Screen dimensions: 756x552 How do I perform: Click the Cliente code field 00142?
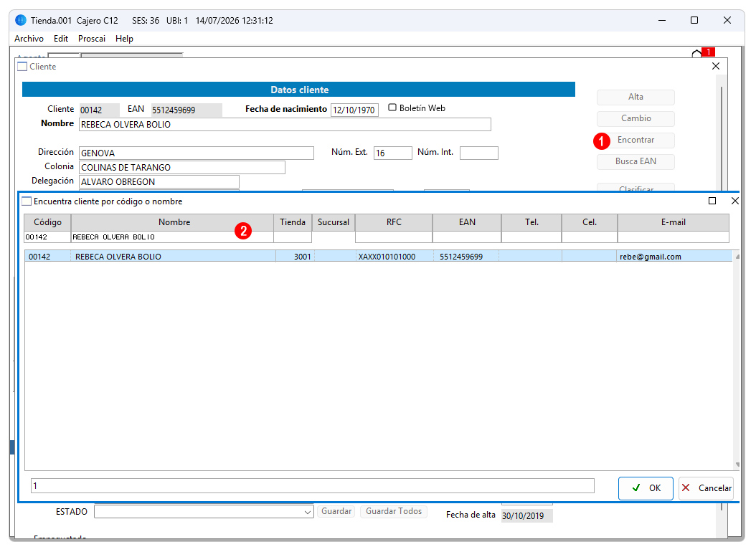(x=99, y=110)
